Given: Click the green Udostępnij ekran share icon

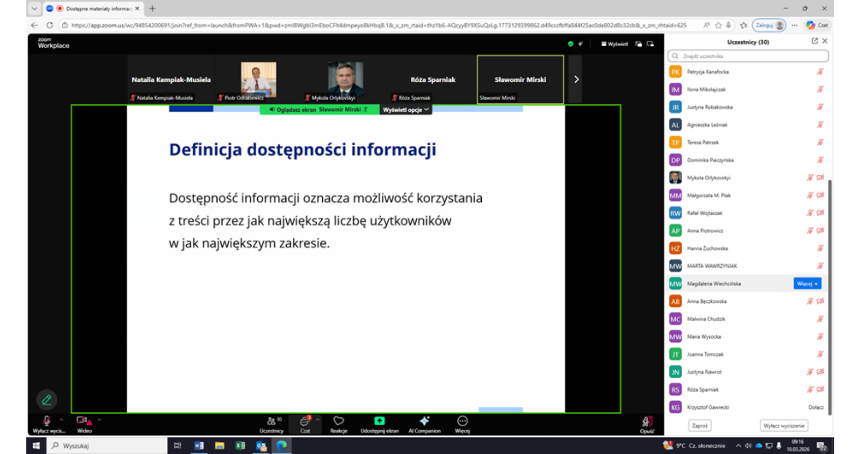Looking at the screenshot, I should [379, 421].
